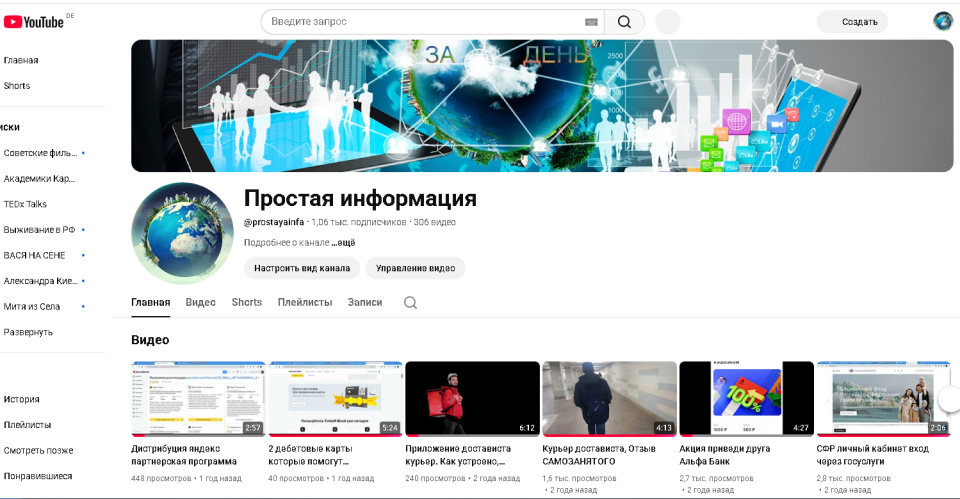
Task: Click the '306 видео' count text
Action: coord(435,222)
